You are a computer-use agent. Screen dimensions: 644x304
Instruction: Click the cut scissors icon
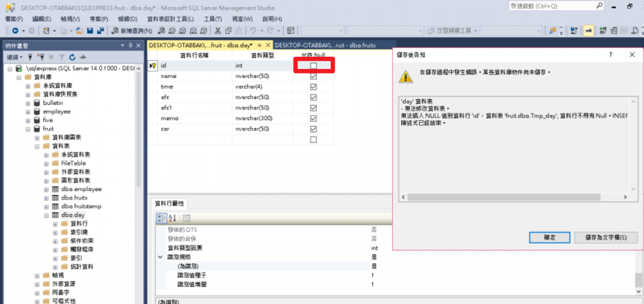click(218, 31)
